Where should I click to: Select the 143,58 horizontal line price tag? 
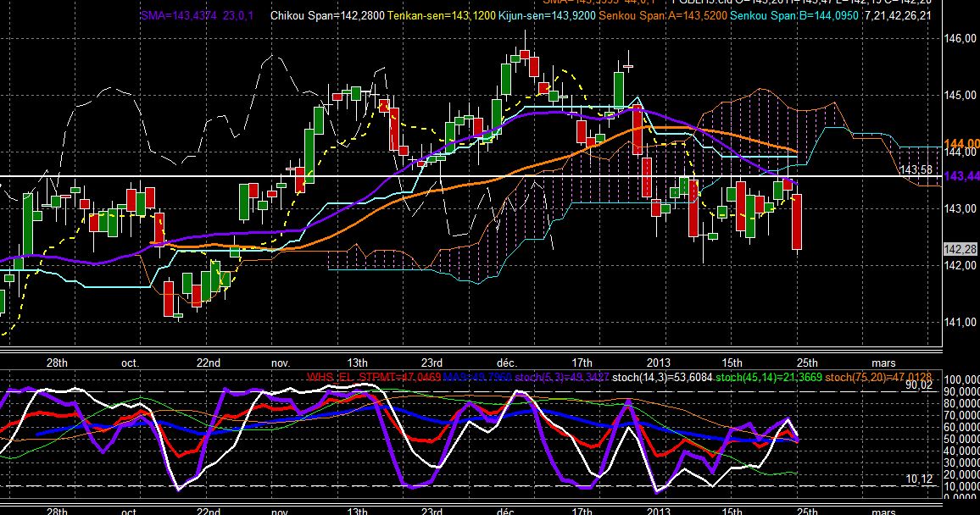[x=915, y=169]
